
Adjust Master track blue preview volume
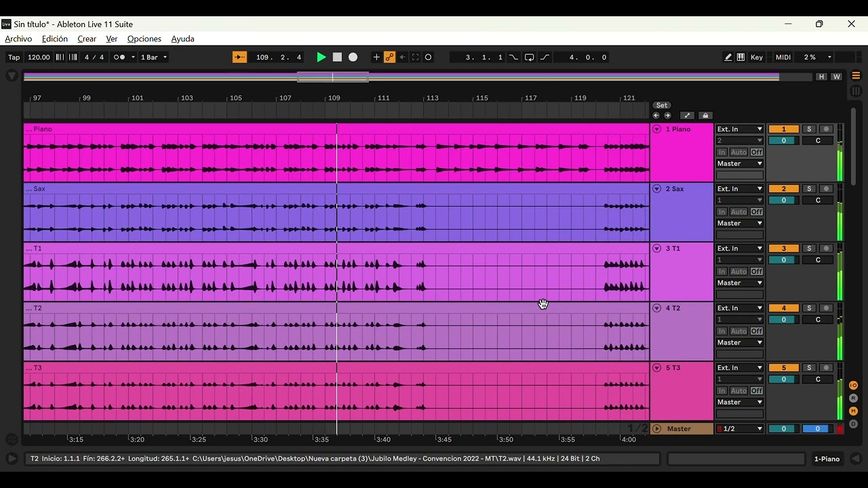(x=817, y=428)
